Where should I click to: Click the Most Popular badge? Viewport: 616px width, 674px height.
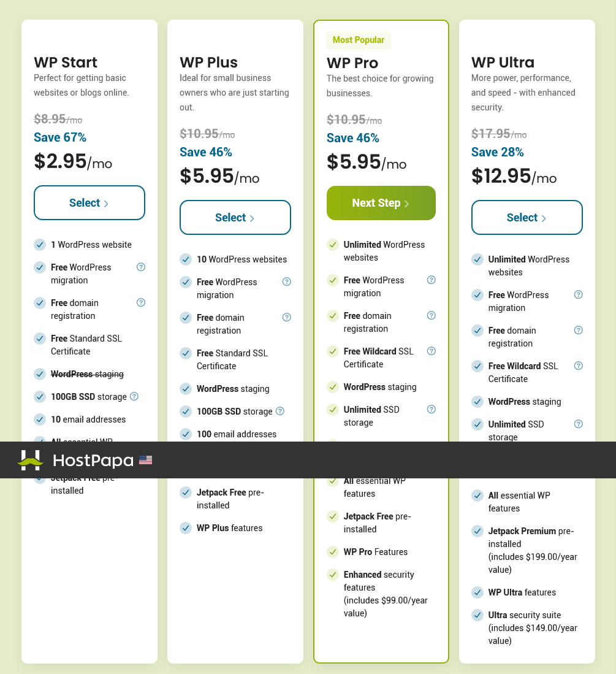(x=359, y=40)
